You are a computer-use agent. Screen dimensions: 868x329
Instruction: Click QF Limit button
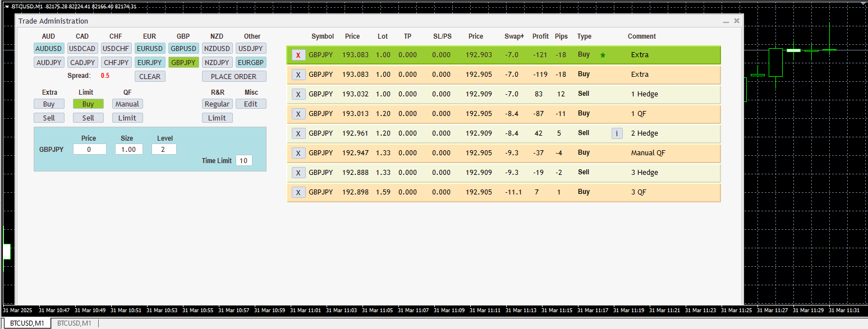127,118
